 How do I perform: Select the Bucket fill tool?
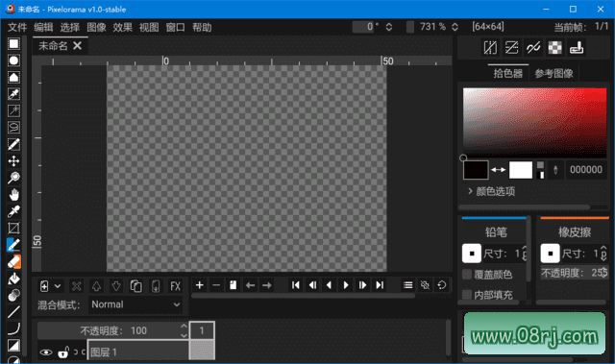pos(13,279)
